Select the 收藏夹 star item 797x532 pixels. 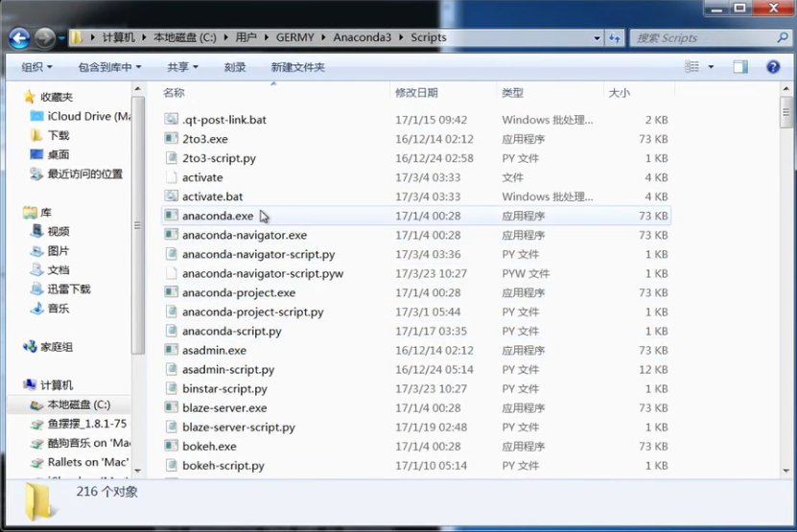48,97
